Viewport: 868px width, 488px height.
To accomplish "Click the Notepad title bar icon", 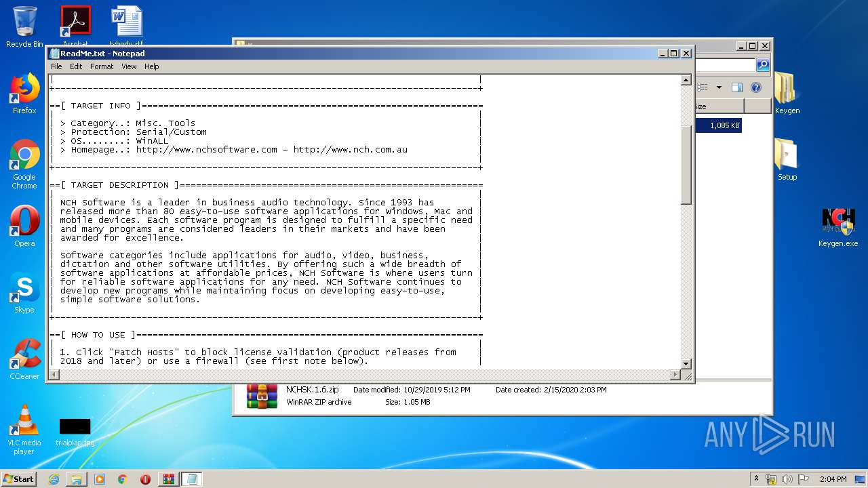I will pyautogui.click(x=55, y=54).
